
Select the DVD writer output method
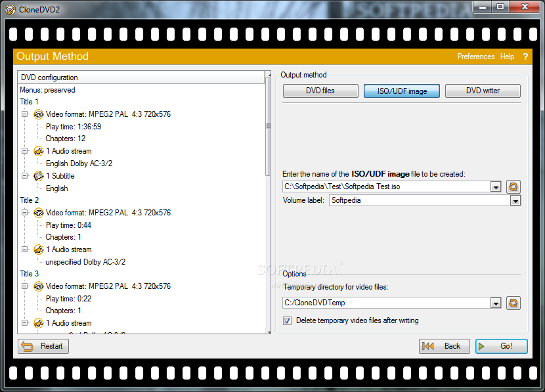(483, 91)
